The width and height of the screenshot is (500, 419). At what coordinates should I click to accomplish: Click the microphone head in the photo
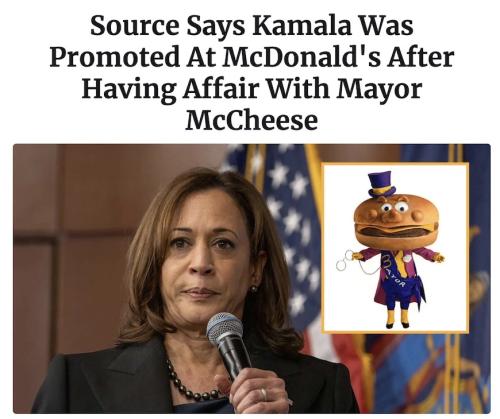224,329
